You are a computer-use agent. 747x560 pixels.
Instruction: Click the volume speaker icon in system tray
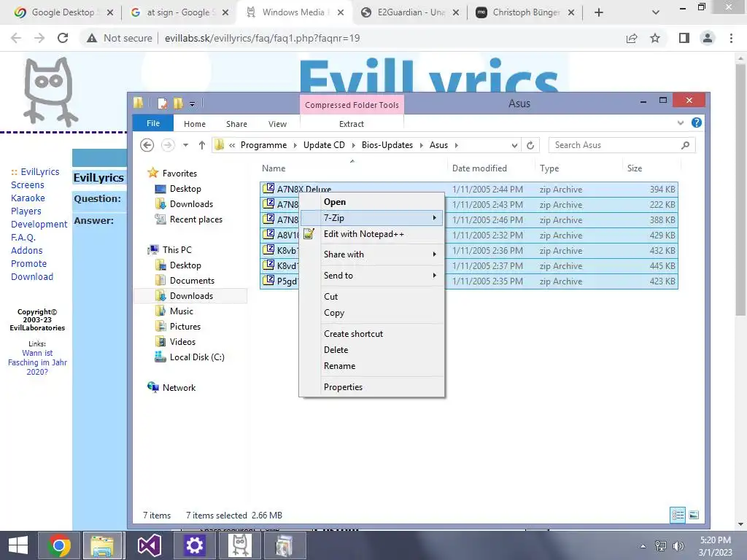678,546
